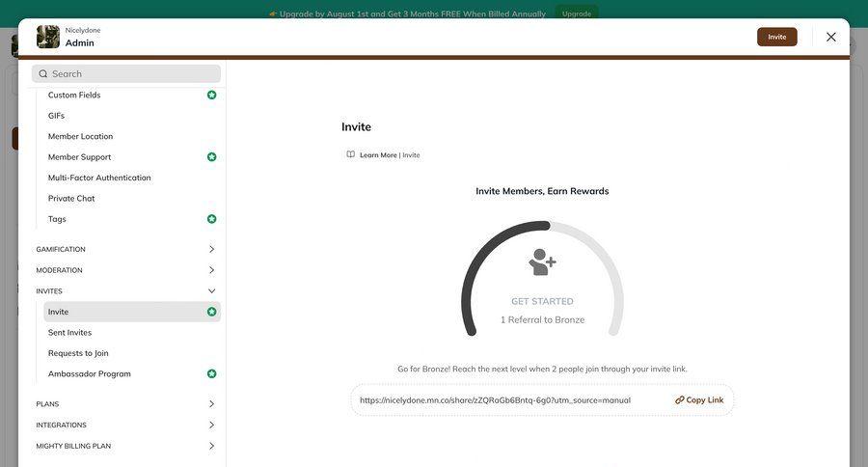Click the star badge next to Custom Fields
The width and height of the screenshot is (868, 467).
pyautogui.click(x=211, y=95)
